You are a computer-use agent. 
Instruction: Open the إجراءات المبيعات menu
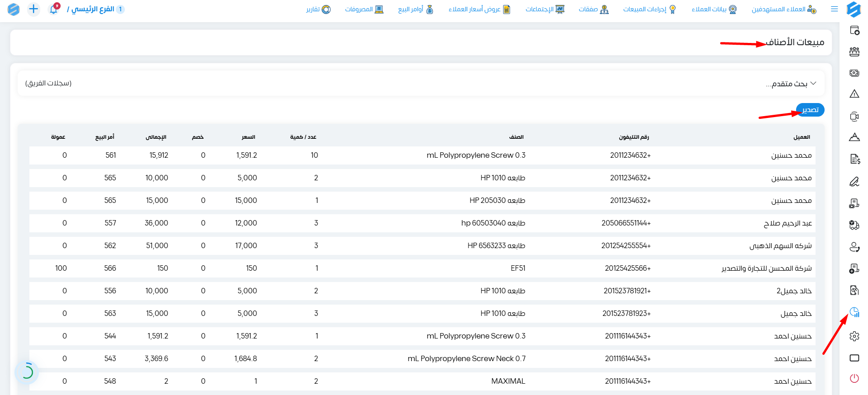(x=650, y=9)
